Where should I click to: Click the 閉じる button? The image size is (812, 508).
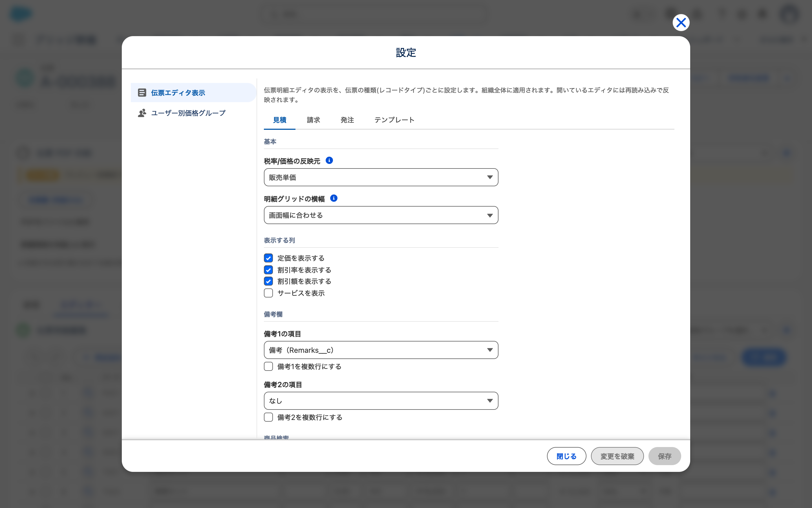[566, 456]
